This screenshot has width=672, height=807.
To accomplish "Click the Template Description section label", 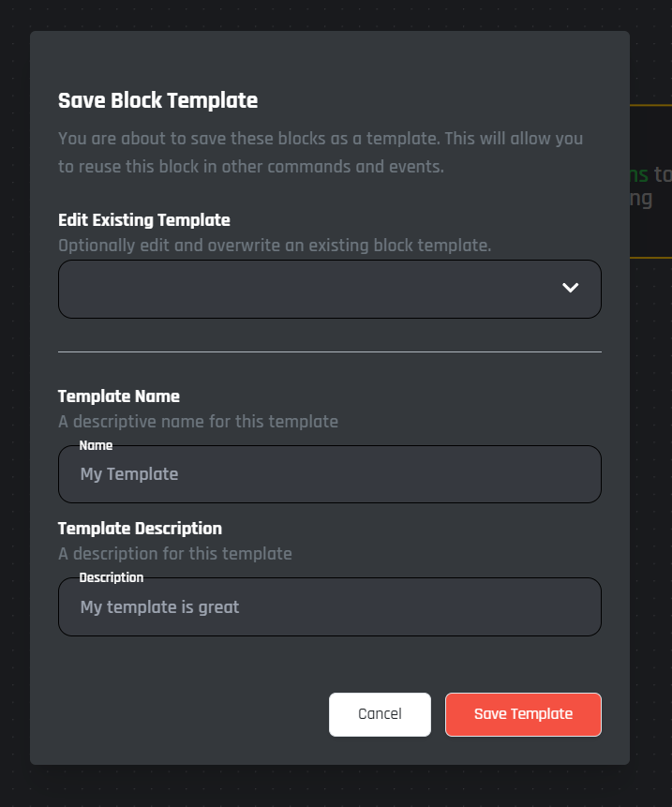I will [x=140, y=529].
